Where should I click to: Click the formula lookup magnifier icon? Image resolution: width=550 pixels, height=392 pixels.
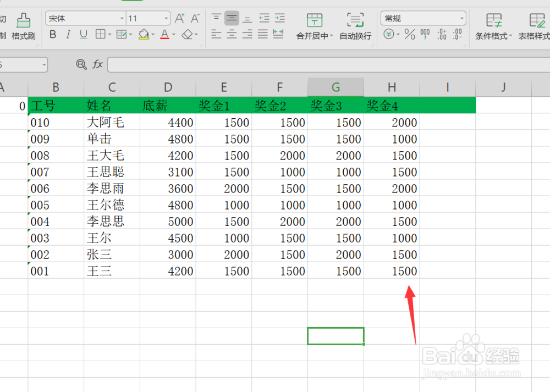[x=81, y=64]
